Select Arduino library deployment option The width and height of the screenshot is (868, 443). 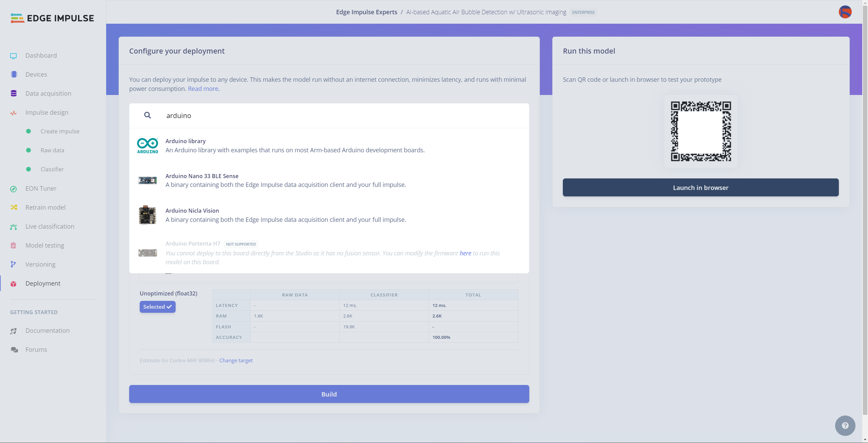(295, 146)
